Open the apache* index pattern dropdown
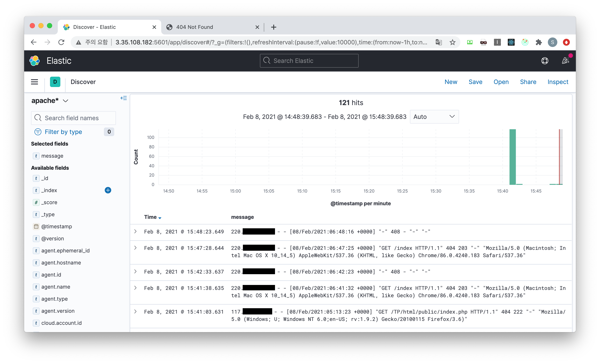600x364 pixels. tap(50, 101)
